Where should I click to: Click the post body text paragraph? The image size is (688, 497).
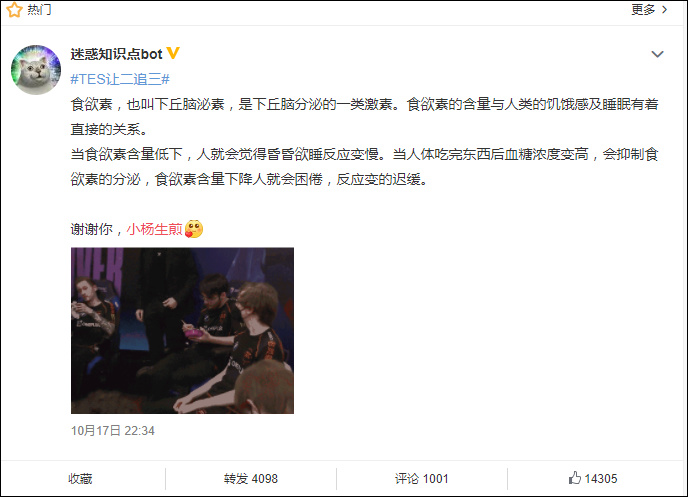pos(364,142)
